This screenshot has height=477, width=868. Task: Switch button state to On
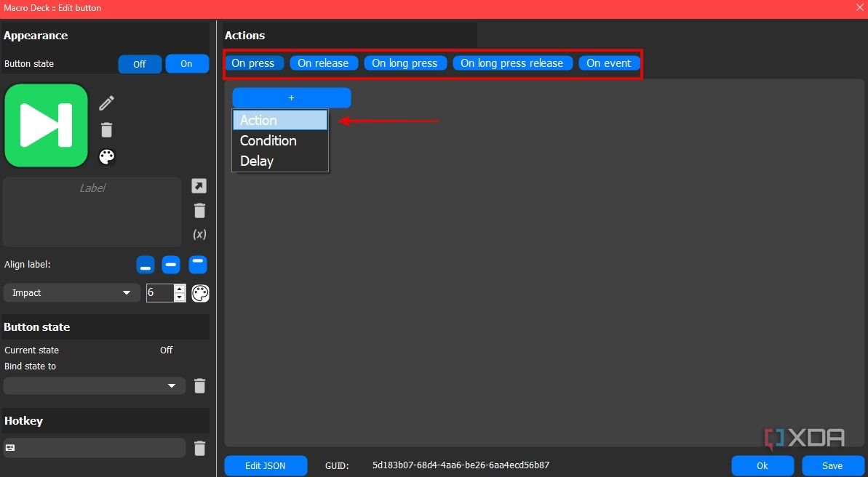(187, 64)
